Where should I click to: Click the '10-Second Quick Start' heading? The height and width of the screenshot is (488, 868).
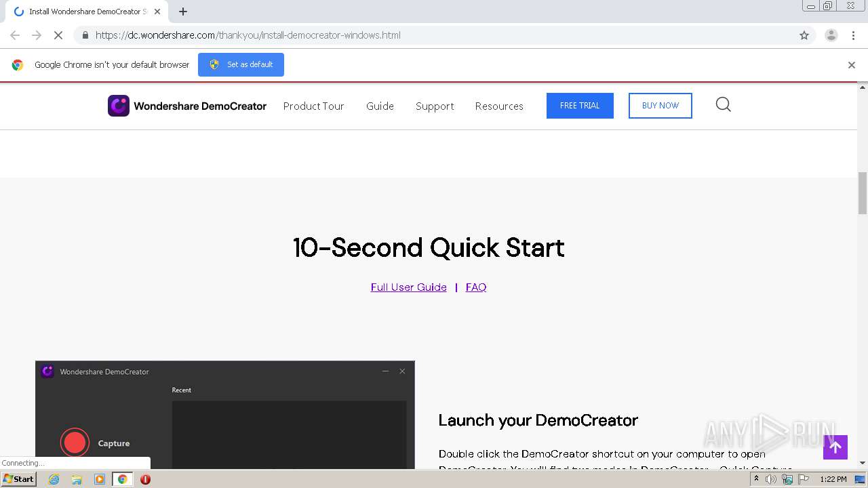tap(429, 247)
